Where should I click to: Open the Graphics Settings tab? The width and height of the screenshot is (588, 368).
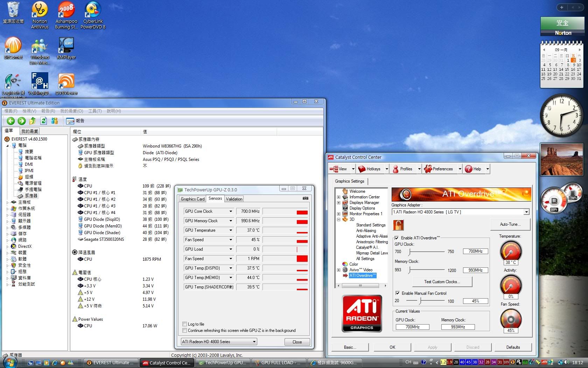coord(349,181)
